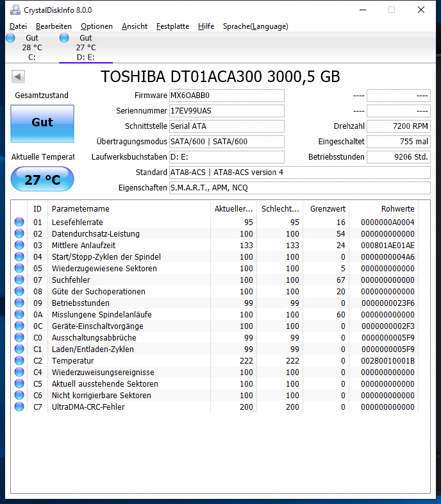Click the Drehzahl field 7200 RPM

399,126
